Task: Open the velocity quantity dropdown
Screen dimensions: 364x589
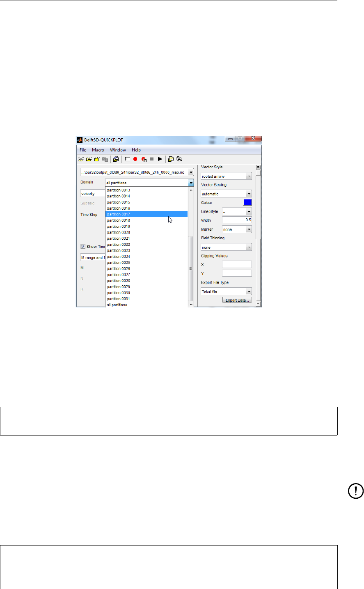Action: point(93,194)
